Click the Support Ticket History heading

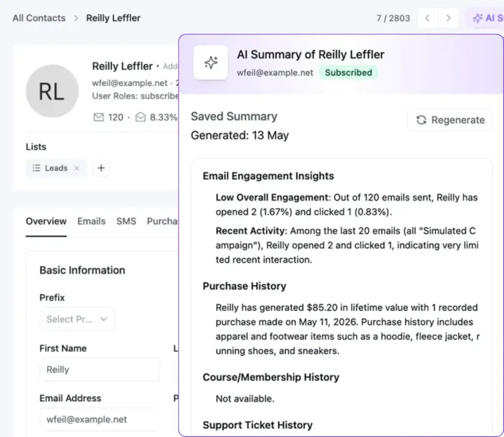(x=257, y=425)
